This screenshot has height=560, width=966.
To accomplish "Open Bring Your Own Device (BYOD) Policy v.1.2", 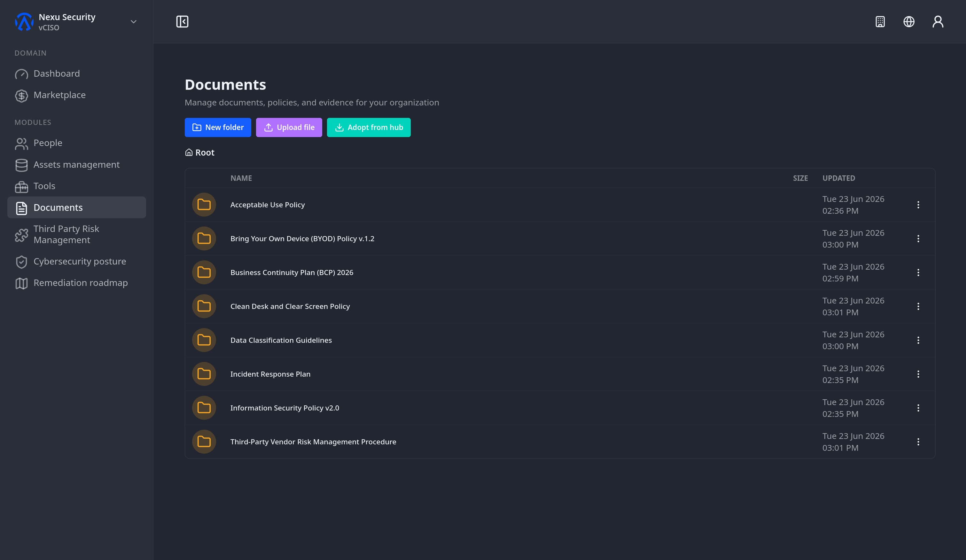I will point(302,239).
